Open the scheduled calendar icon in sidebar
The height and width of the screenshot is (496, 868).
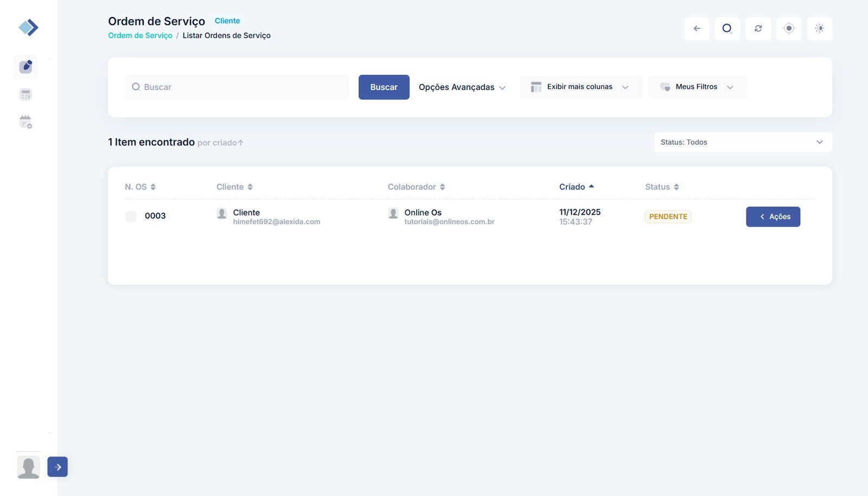(x=25, y=122)
